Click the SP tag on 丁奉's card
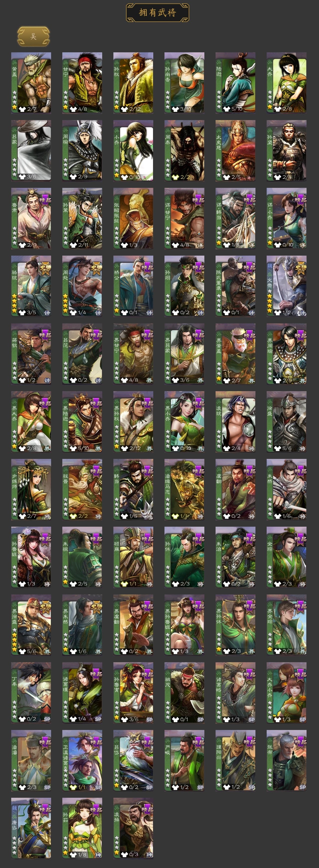 pos(47,719)
